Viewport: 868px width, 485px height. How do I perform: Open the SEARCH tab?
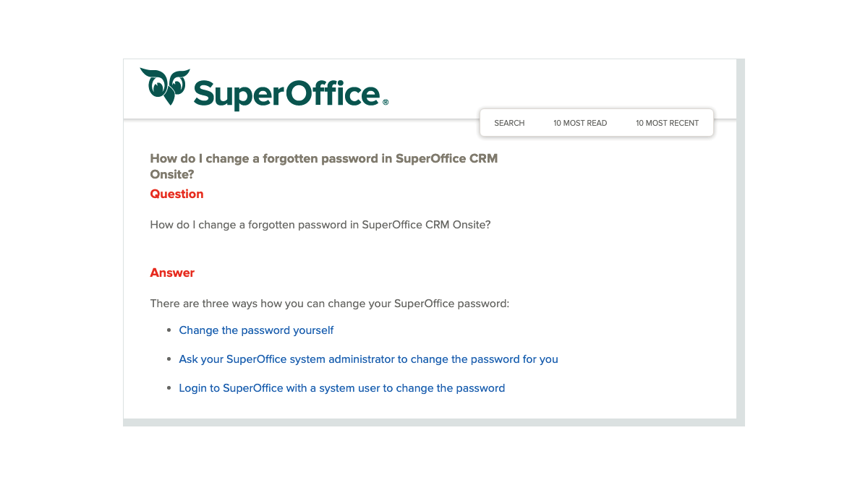pyautogui.click(x=509, y=123)
